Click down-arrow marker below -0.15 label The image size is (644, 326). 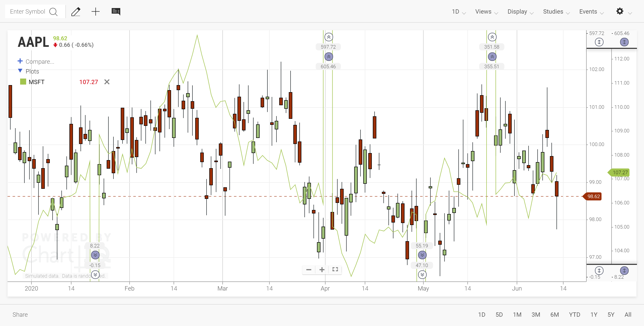95,275
